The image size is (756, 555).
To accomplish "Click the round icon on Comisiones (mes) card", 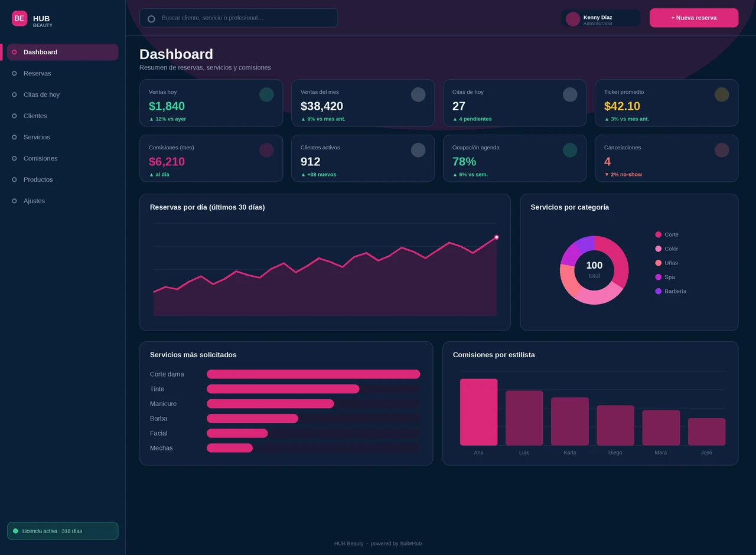I will click(x=266, y=150).
